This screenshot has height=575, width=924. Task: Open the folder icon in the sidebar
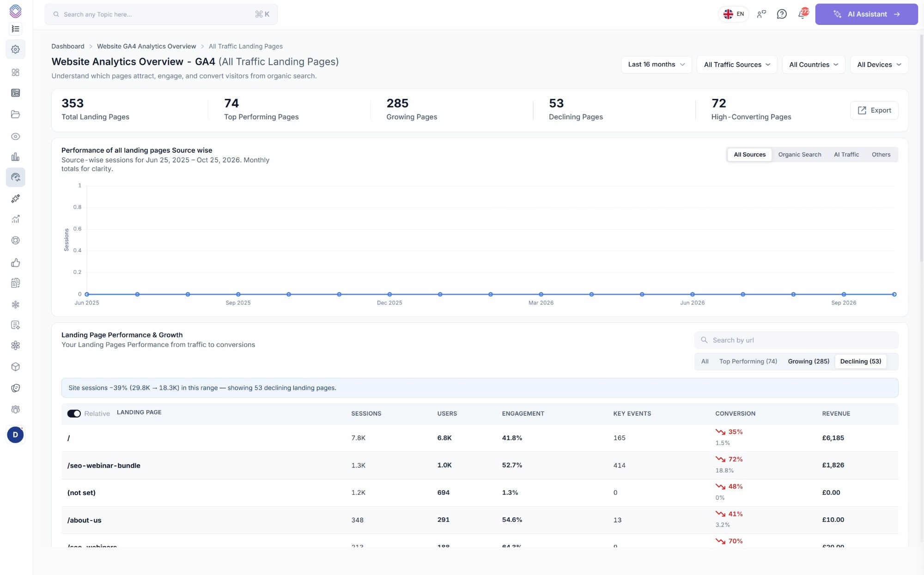coord(15,115)
